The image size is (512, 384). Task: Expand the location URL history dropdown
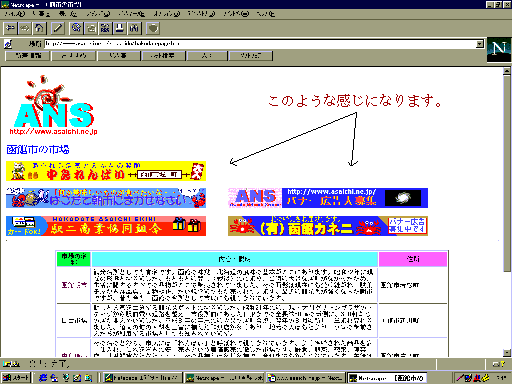tap(480, 44)
